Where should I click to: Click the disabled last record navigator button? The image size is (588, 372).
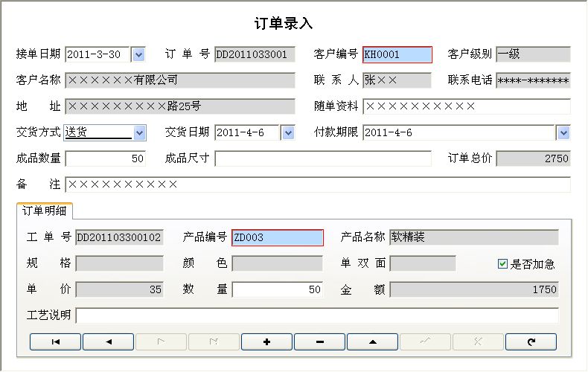214,341
